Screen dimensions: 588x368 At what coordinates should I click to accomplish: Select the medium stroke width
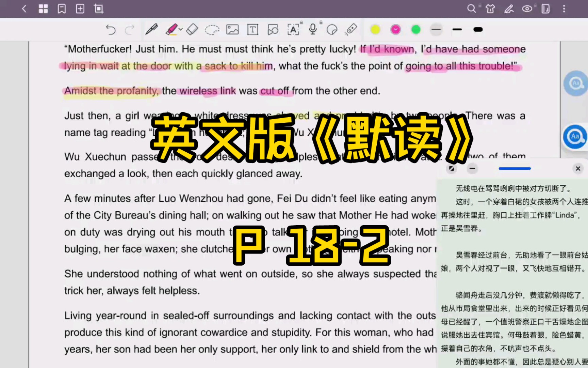click(457, 30)
